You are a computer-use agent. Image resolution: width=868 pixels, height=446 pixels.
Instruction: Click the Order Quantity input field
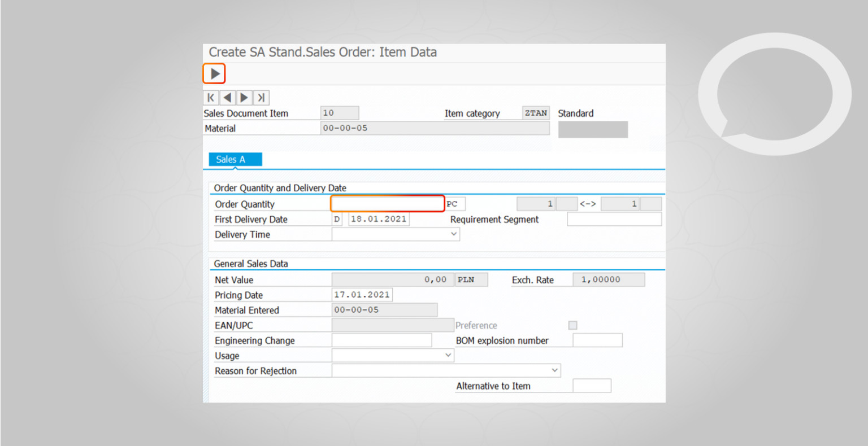[x=388, y=203]
